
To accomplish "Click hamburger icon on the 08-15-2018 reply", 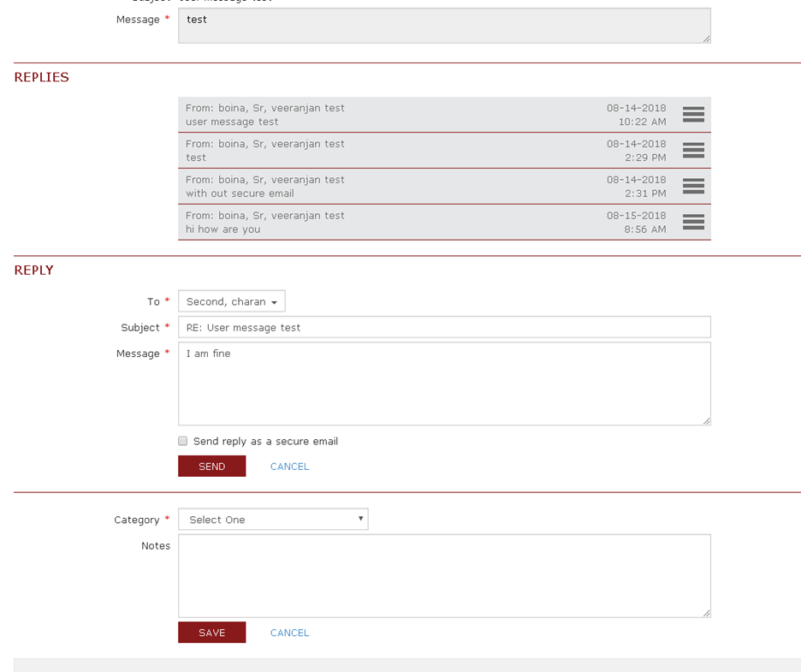I will (x=693, y=223).
